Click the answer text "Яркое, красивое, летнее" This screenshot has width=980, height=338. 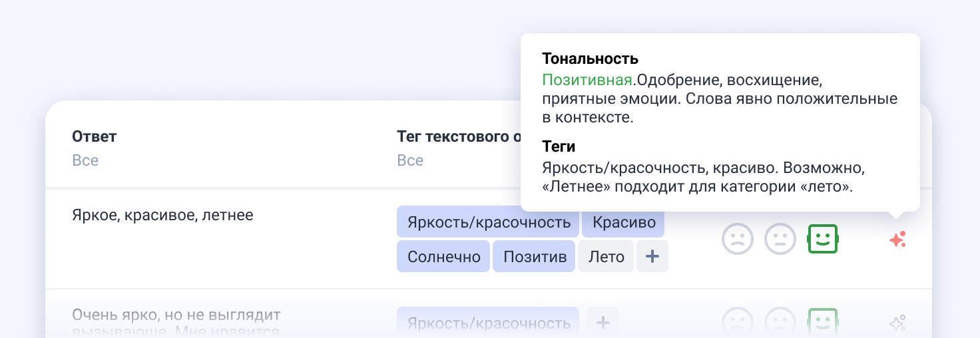162,216
